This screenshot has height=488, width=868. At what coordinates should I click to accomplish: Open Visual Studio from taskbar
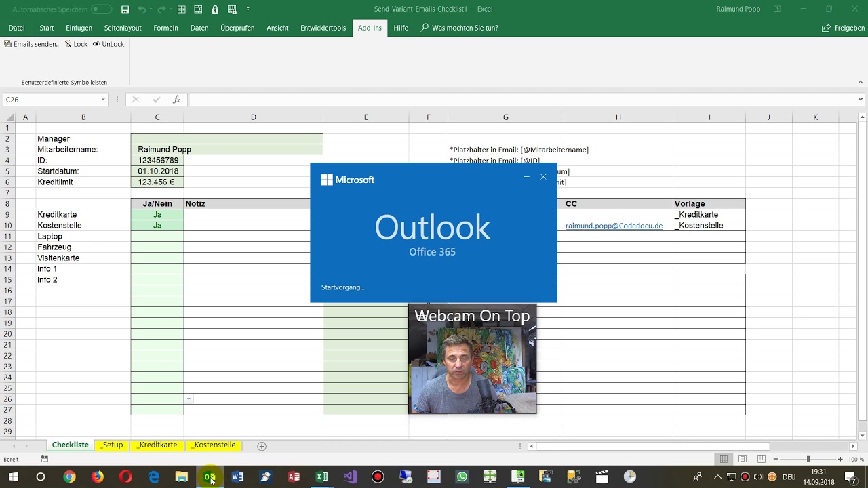[350, 477]
